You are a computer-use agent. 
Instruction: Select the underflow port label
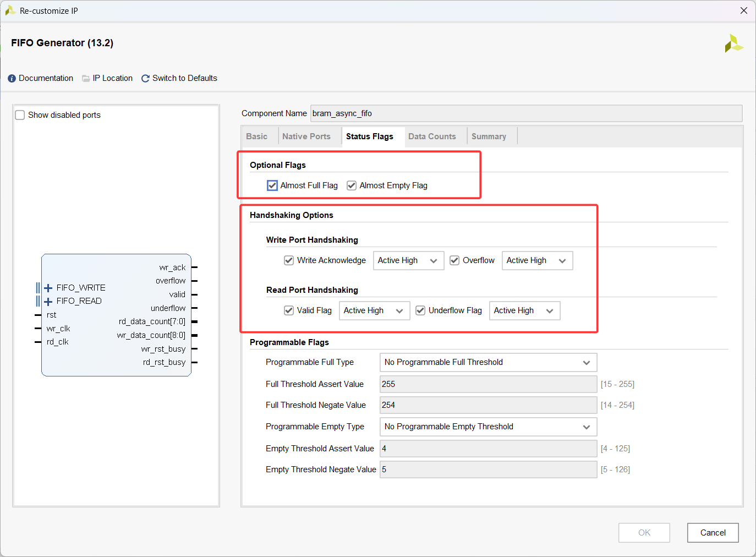pos(168,308)
